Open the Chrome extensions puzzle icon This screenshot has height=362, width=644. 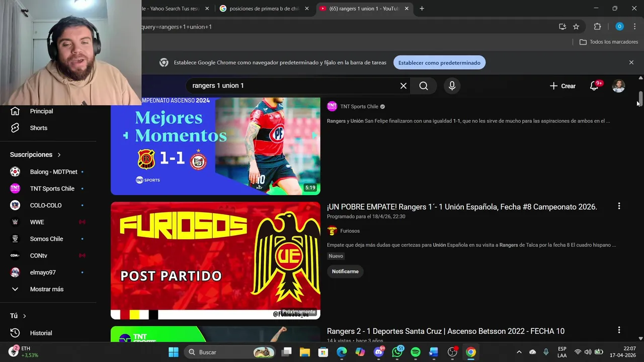(598, 27)
